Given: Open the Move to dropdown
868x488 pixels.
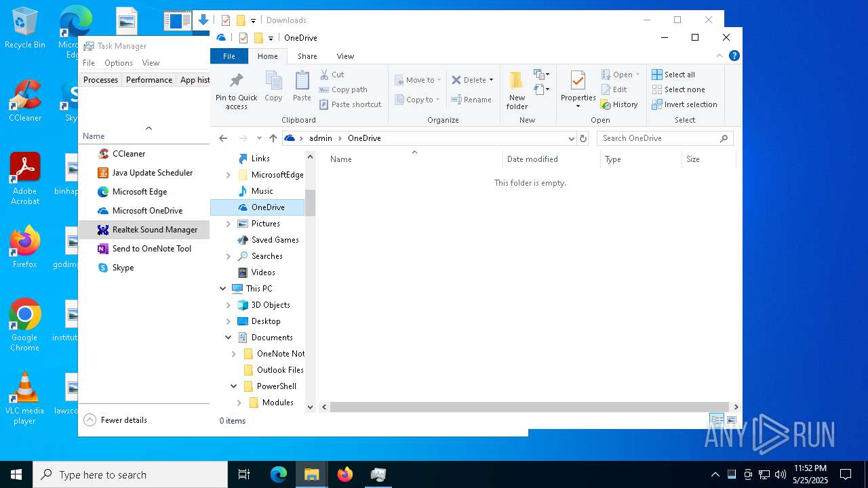Looking at the screenshot, I should click(x=418, y=80).
